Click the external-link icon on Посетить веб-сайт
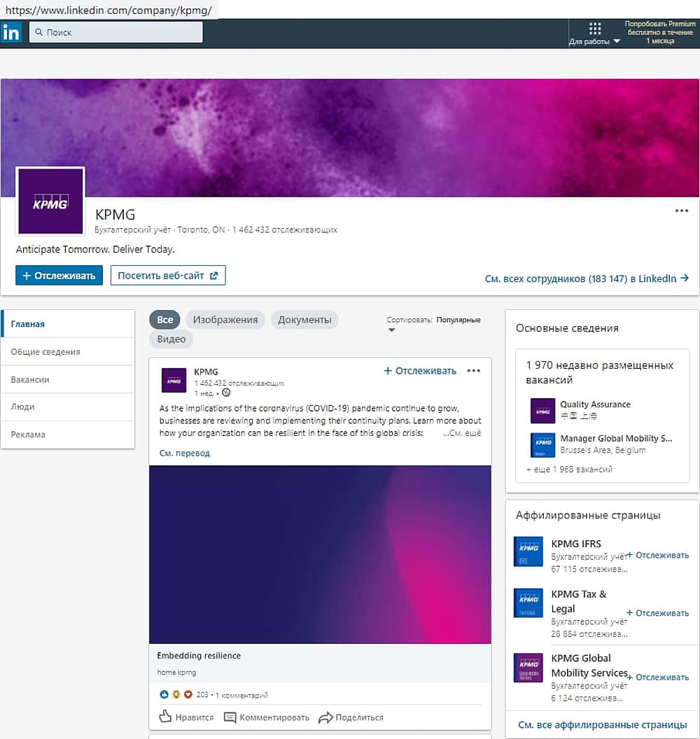Viewport: 700px width, 739px height. click(x=214, y=276)
